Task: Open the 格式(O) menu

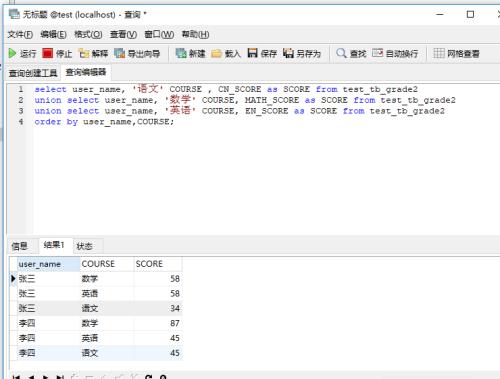Action: 88,34
